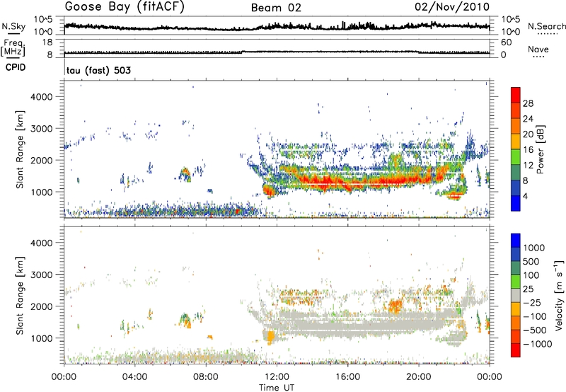Viewport: 566px width, 392px height.
Task: Click the 4000 tick of the power panel
Action: (x=41, y=97)
